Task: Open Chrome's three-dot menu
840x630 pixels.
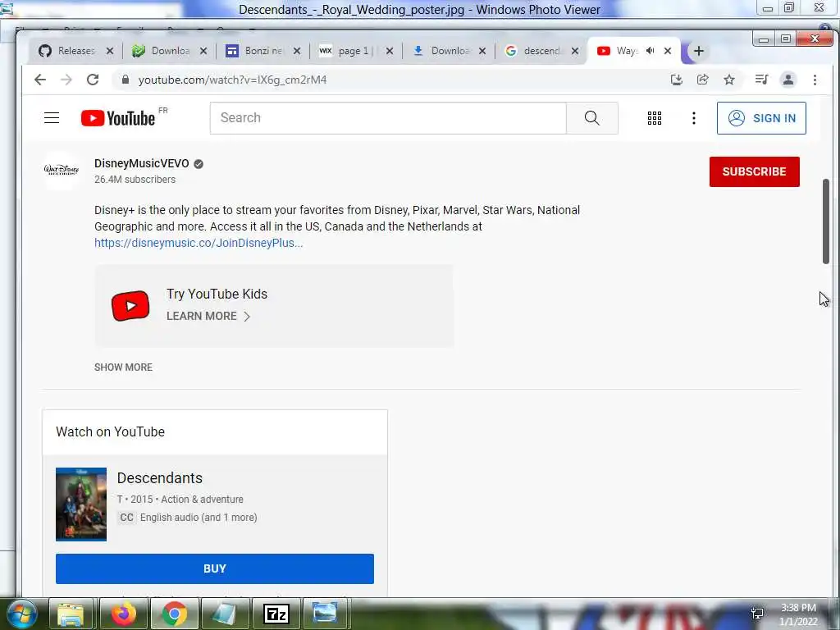Action: (x=815, y=80)
